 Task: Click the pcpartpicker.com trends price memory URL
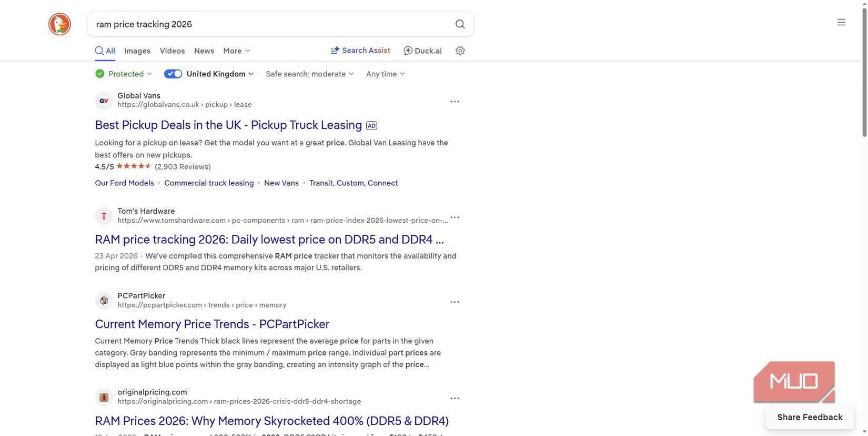pos(202,305)
